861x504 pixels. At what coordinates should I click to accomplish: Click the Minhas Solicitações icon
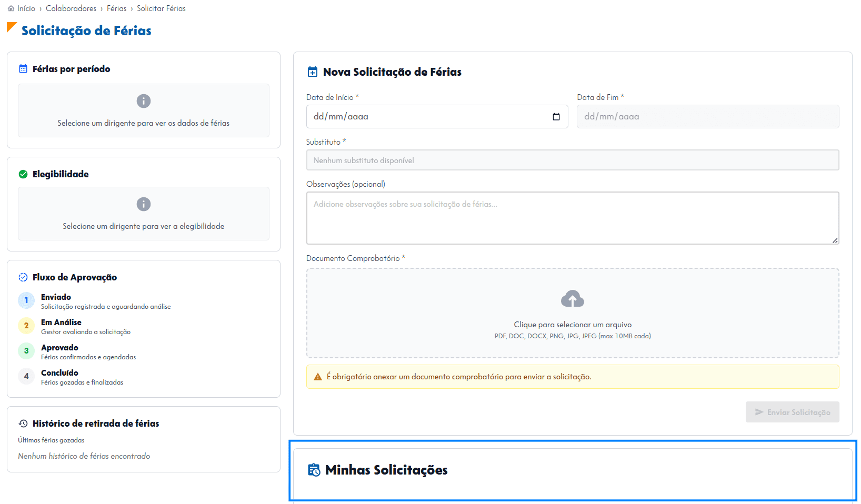(314, 470)
